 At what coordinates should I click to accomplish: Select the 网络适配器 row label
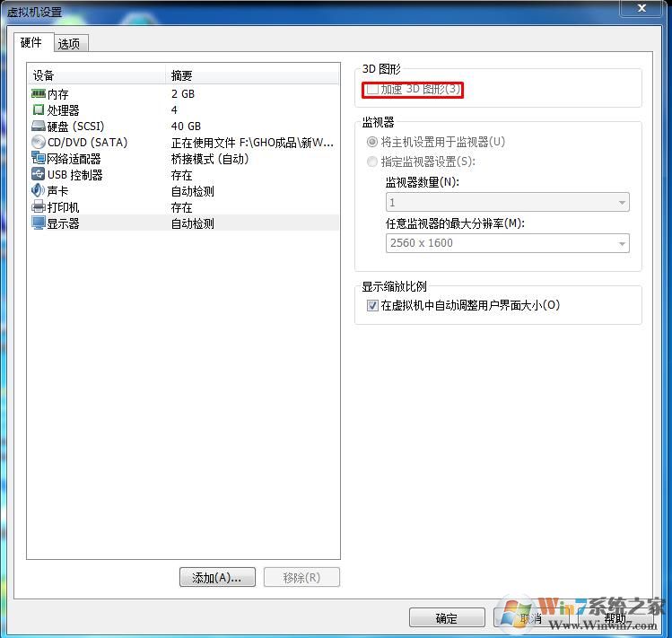[74, 159]
